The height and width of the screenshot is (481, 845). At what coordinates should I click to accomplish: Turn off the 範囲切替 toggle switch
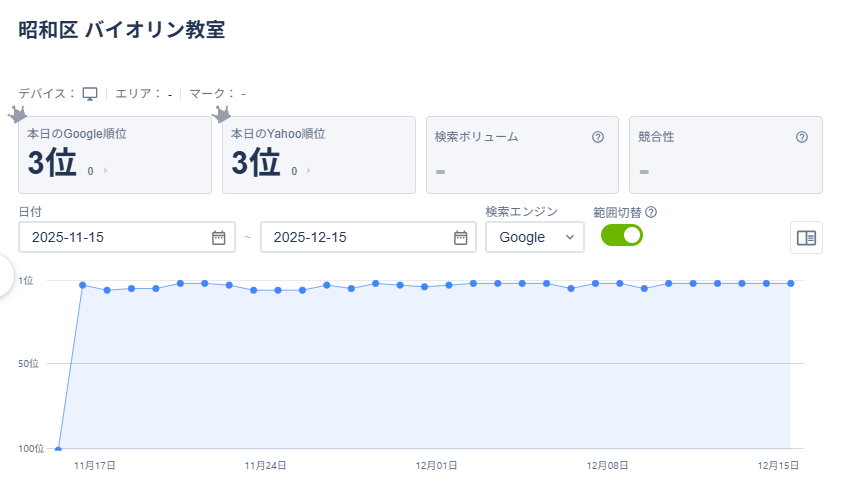621,235
